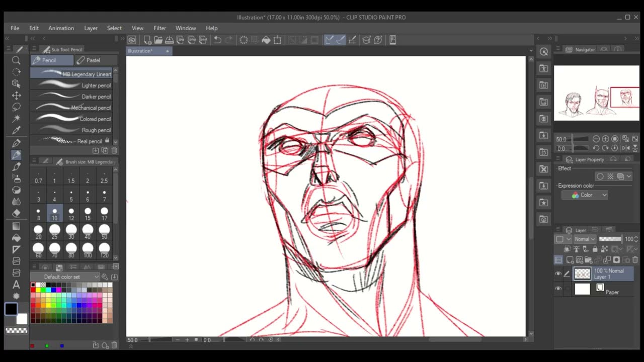Delete the selected sub tool with trash icon
644x362 pixels.
114,150
